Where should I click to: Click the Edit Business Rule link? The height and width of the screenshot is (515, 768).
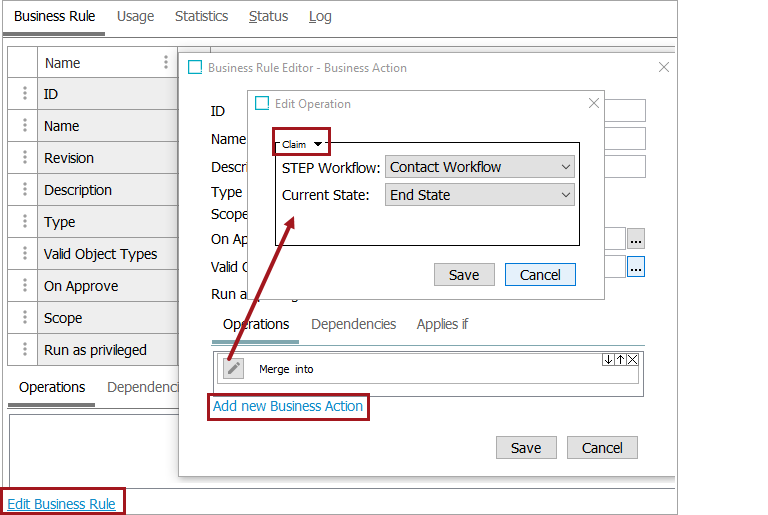tap(62, 504)
